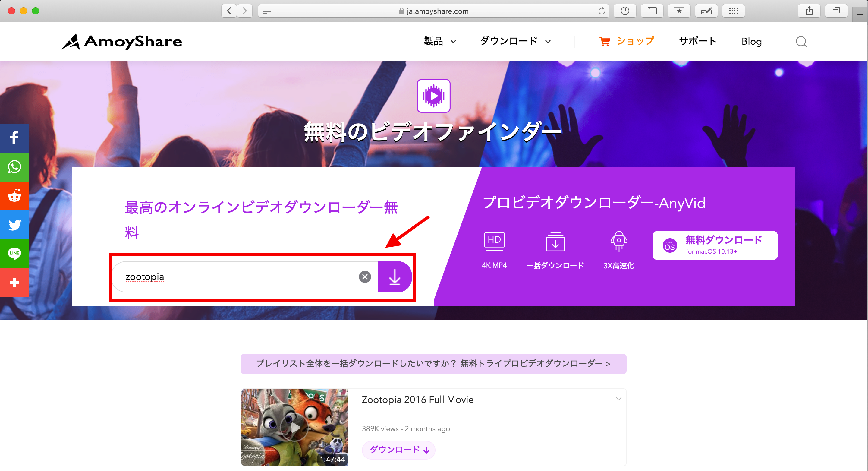Click the AmoyShare logo
The width and height of the screenshot is (868, 471).
(x=121, y=42)
